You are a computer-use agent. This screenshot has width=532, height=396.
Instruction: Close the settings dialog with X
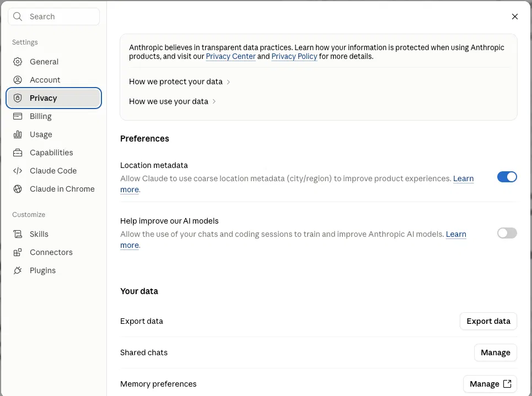tap(515, 17)
